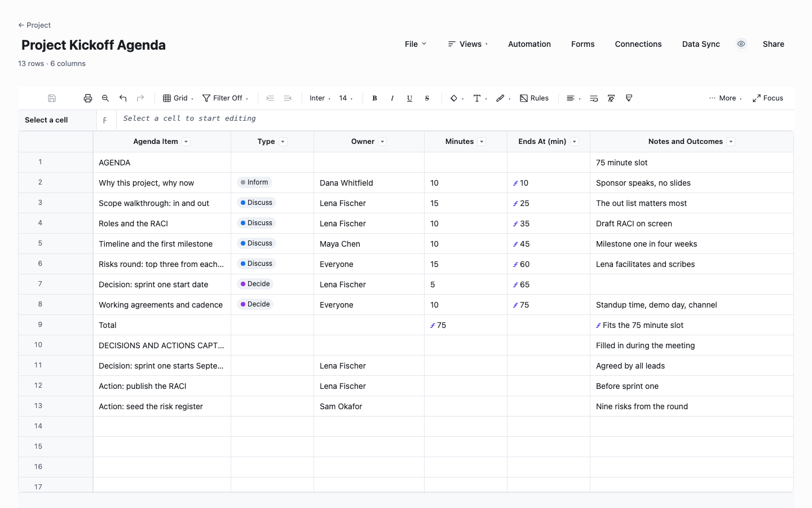Open the fill color picker

[x=457, y=98]
